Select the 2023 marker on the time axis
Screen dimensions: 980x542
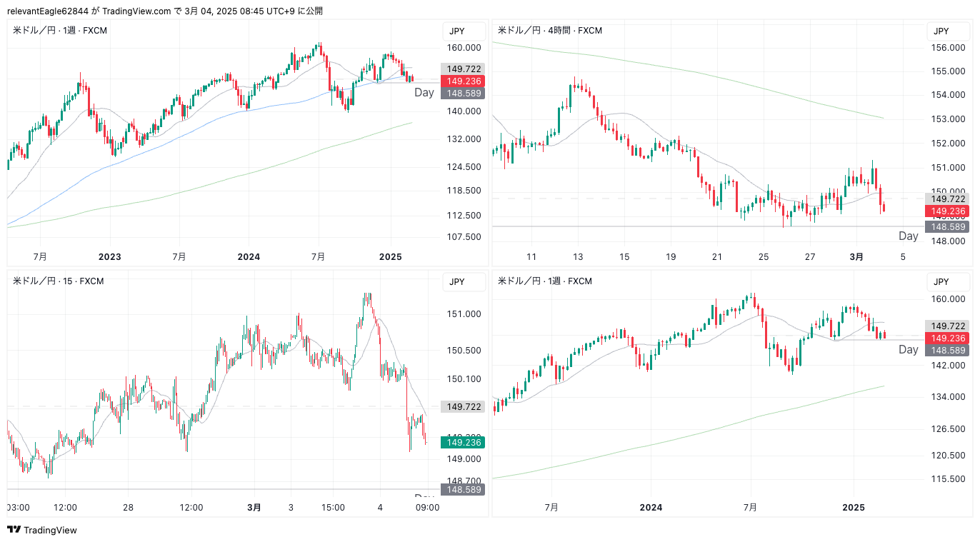[109, 256]
